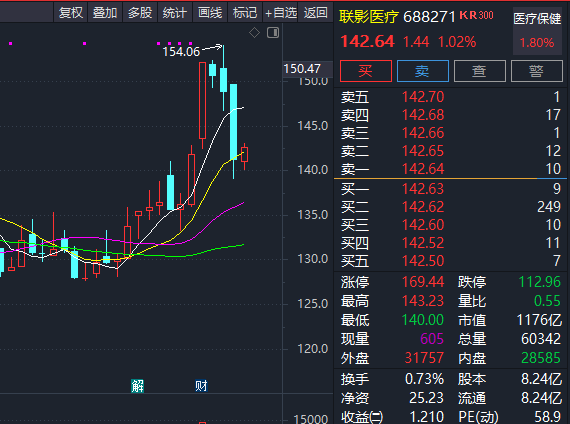Click the 市值 value 1176亿
This screenshot has width=570, height=424.
[x=539, y=320]
